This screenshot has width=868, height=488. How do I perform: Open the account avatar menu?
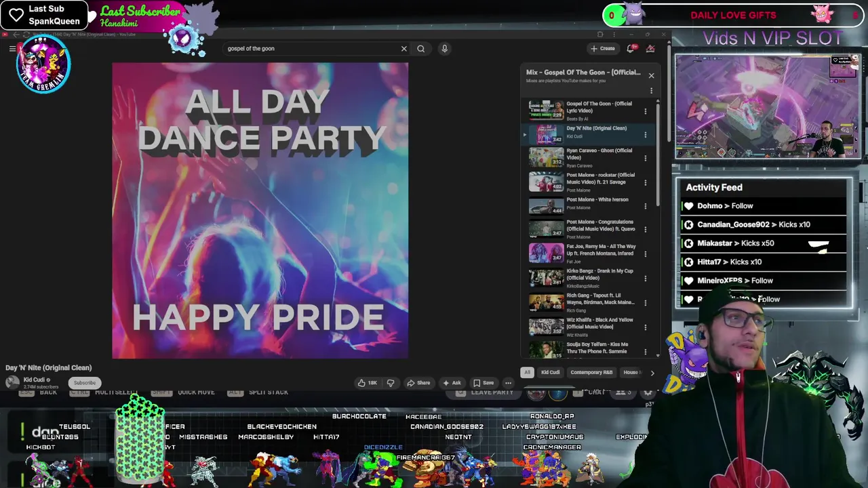(x=650, y=48)
